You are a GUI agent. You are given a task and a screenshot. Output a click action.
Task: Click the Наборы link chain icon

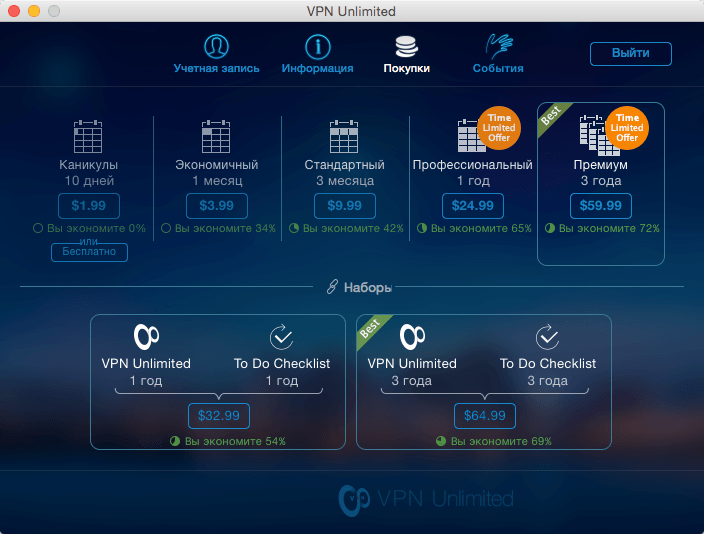pos(332,287)
